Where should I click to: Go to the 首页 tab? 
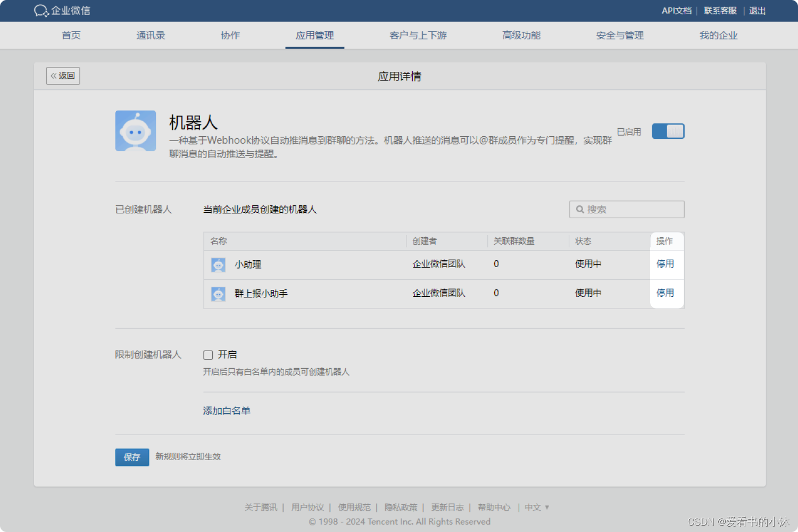71,36
